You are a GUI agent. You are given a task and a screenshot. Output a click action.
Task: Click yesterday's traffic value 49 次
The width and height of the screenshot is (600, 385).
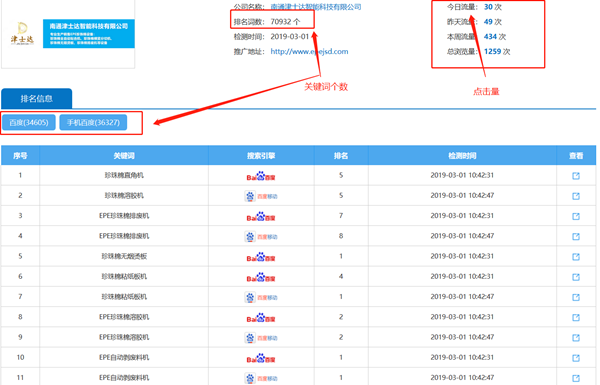click(493, 22)
